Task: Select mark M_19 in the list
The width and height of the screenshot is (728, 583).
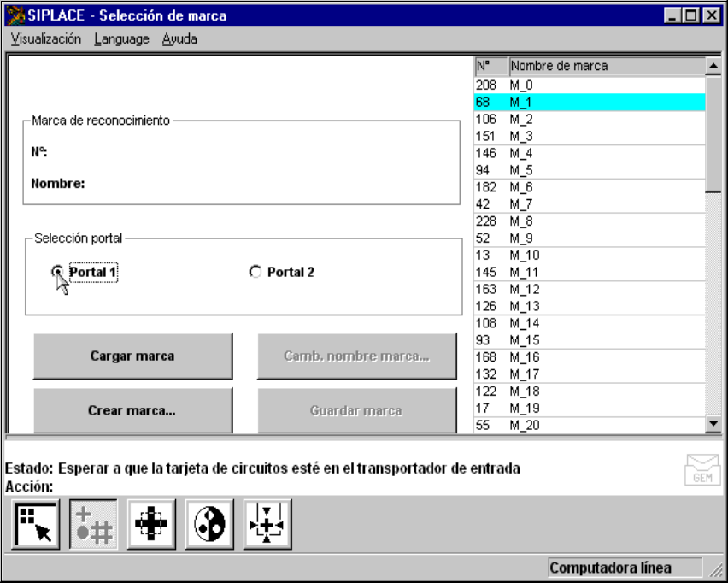Action: (x=590, y=409)
